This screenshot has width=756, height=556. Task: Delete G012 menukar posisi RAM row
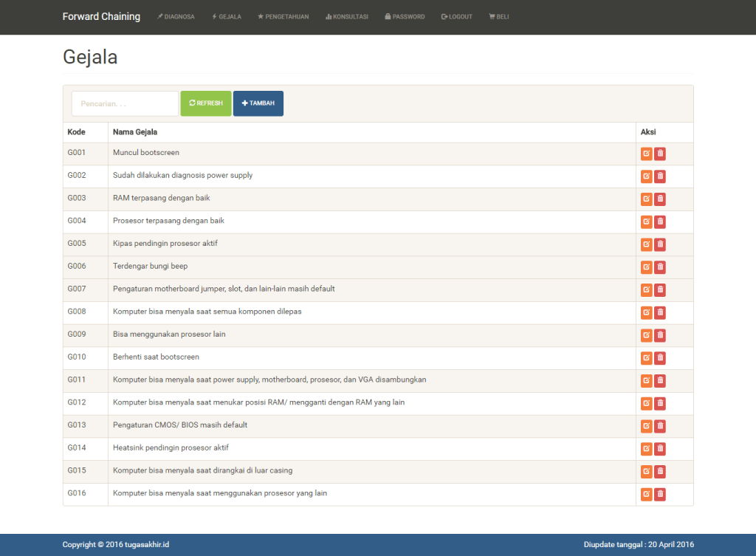click(x=660, y=403)
